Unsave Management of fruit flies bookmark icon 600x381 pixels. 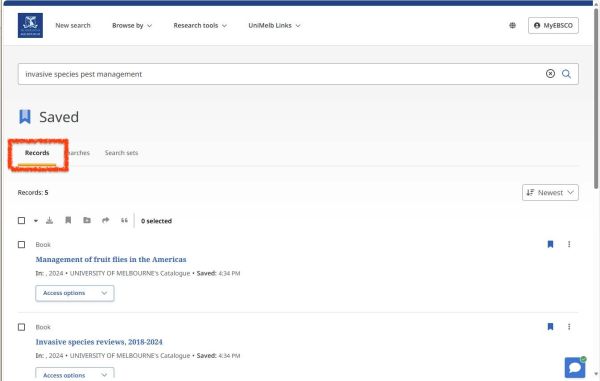click(550, 244)
